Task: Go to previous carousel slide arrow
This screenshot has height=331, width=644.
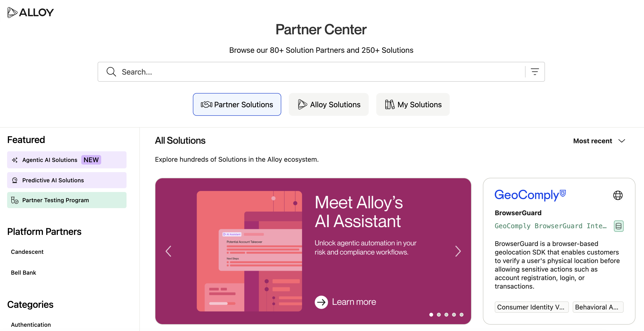Action: pyautogui.click(x=168, y=251)
